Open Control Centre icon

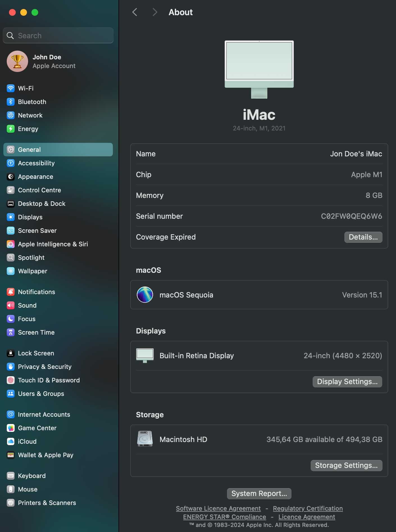(x=11, y=190)
